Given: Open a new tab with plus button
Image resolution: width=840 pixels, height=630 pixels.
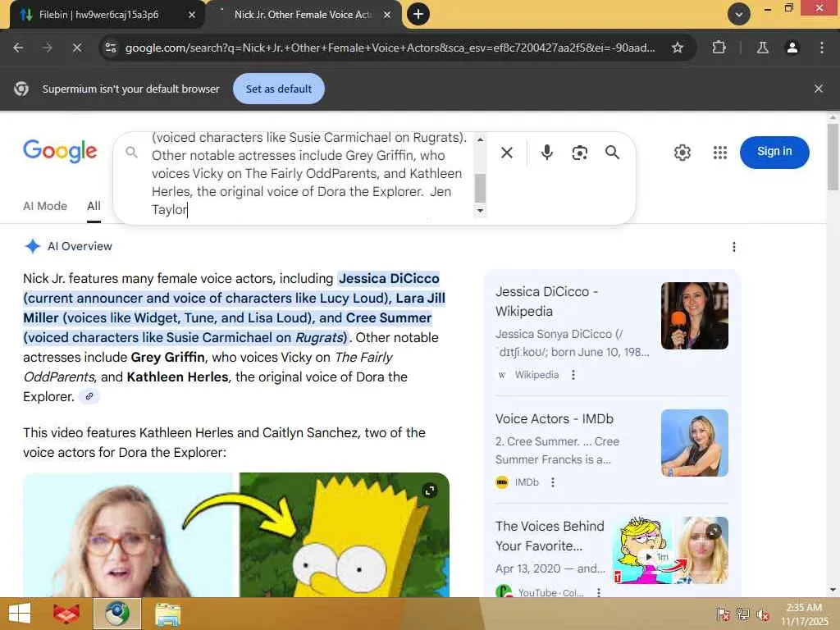Looking at the screenshot, I should [x=418, y=14].
